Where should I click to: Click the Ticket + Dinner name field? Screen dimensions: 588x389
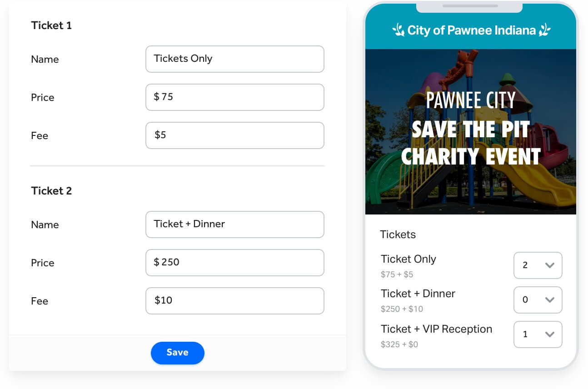pyautogui.click(x=234, y=224)
